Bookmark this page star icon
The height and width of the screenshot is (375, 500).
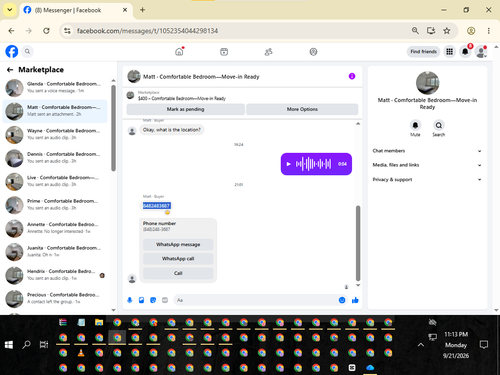[447, 31]
